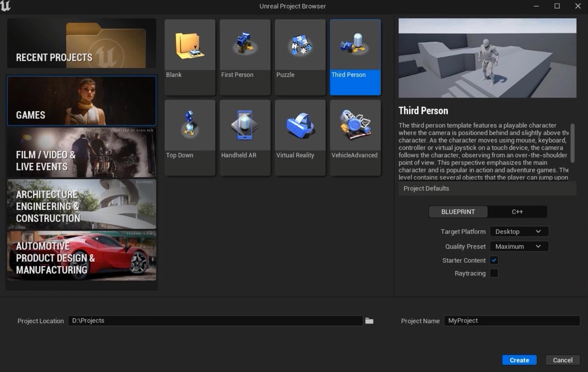Click the Project Name label

[x=420, y=321]
